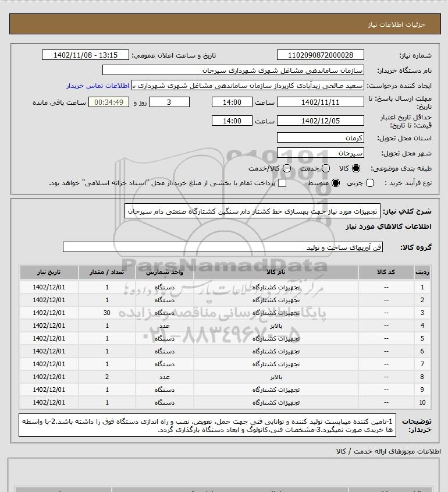Click the general need description field

253,211
